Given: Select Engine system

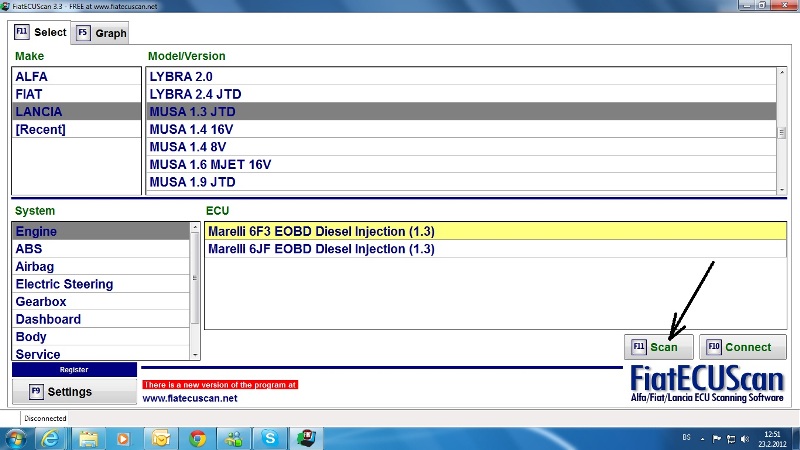Looking at the screenshot, I should coord(101,231).
